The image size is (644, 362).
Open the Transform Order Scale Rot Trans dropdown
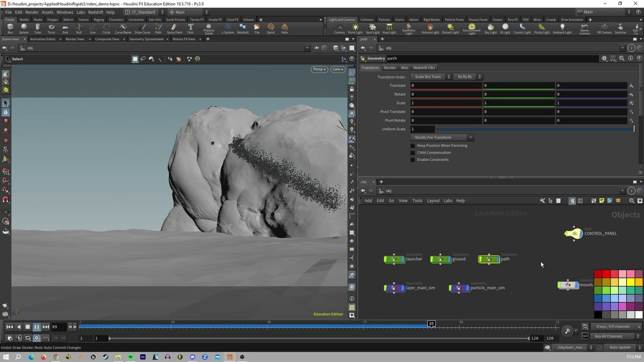[x=431, y=77]
